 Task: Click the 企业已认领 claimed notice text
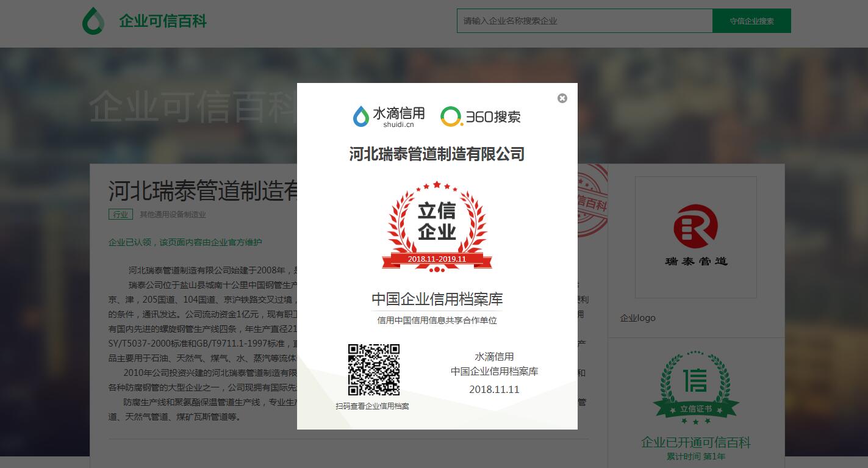pyautogui.click(x=185, y=242)
